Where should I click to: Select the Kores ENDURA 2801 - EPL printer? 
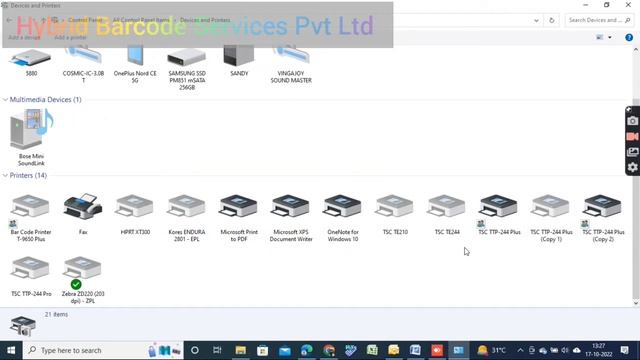[187, 218]
